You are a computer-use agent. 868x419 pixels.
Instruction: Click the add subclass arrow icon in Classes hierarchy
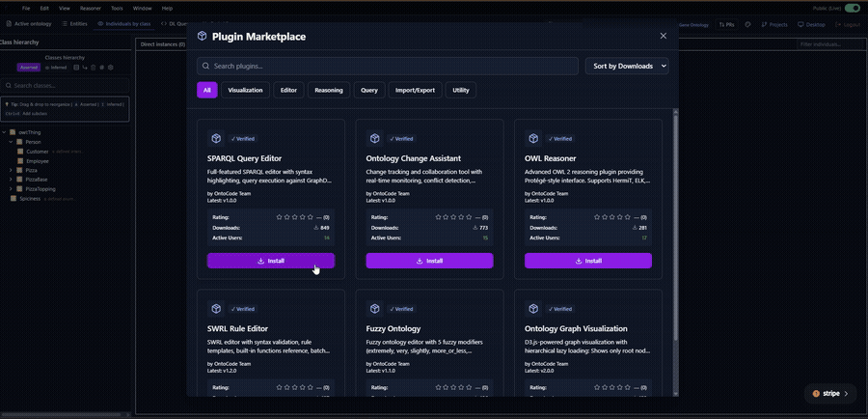tap(85, 68)
